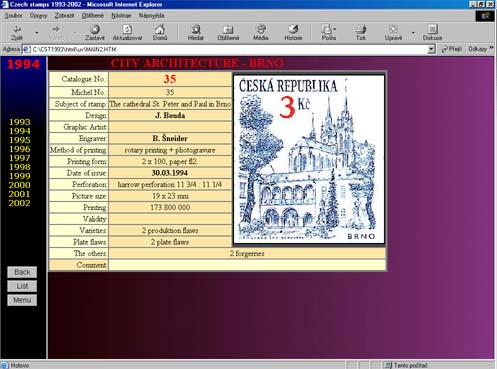Click the forward arrow toolbar icon

(56, 29)
